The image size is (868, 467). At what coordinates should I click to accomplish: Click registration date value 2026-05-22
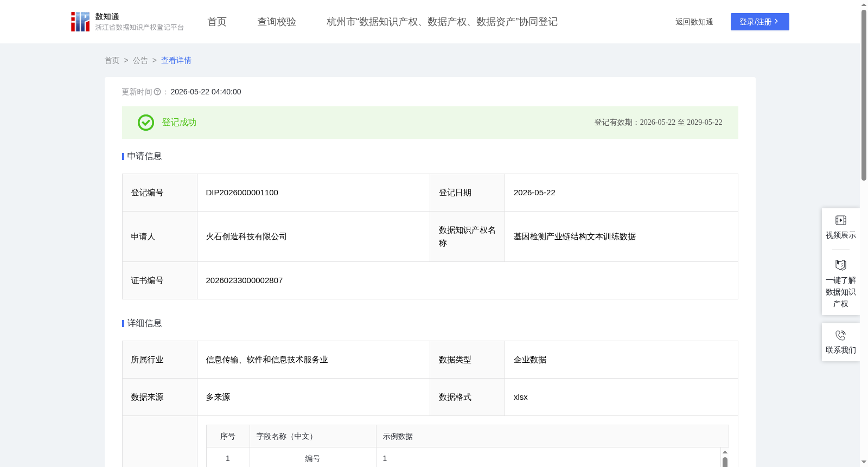click(x=534, y=193)
